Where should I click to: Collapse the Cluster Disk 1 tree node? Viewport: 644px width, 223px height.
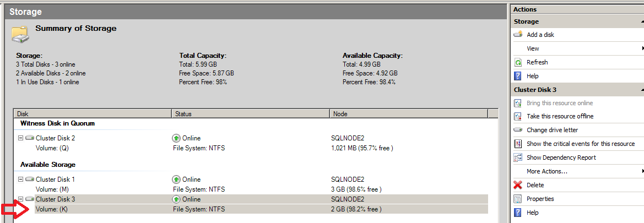20,179
